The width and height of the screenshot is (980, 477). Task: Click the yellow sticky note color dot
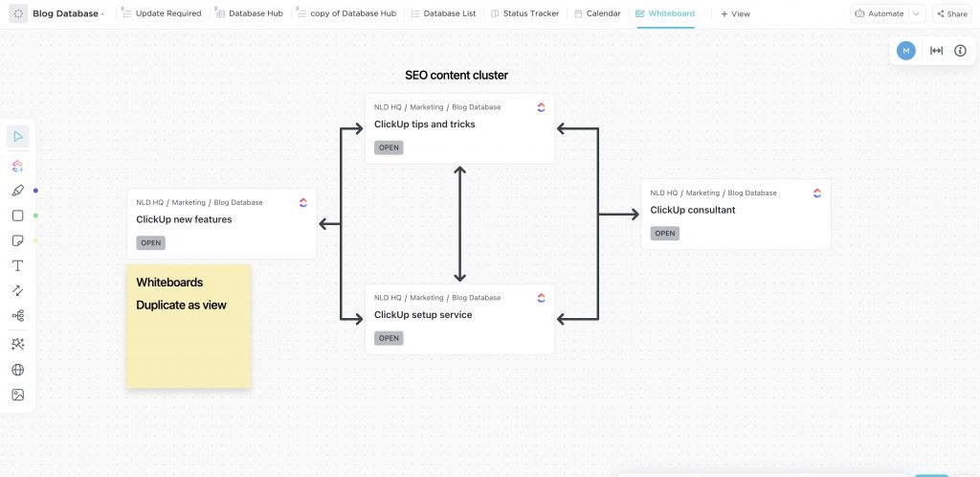pos(35,240)
